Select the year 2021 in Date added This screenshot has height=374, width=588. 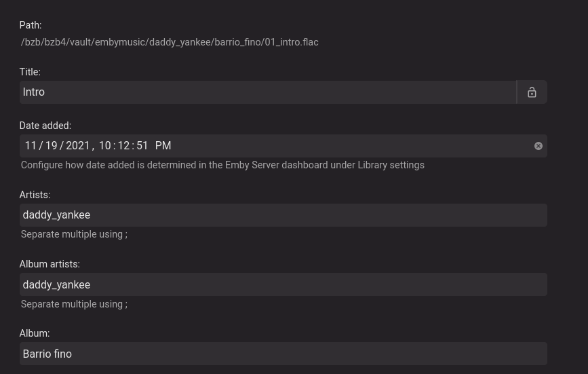tap(78, 146)
